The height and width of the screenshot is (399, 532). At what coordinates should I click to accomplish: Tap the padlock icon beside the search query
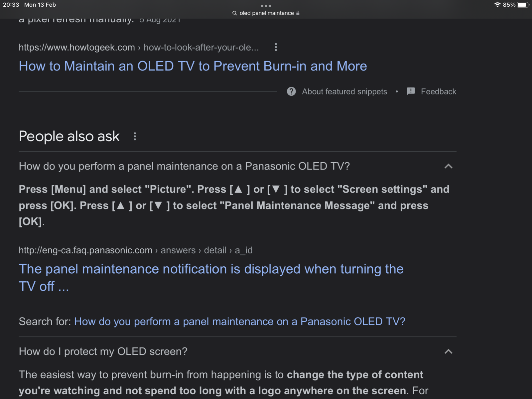point(298,13)
